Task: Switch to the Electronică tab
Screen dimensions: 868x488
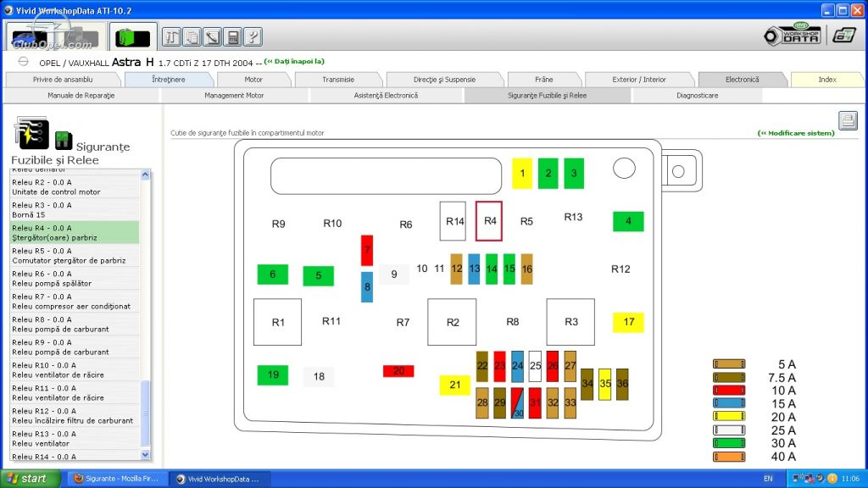Action: (x=742, y=80)
